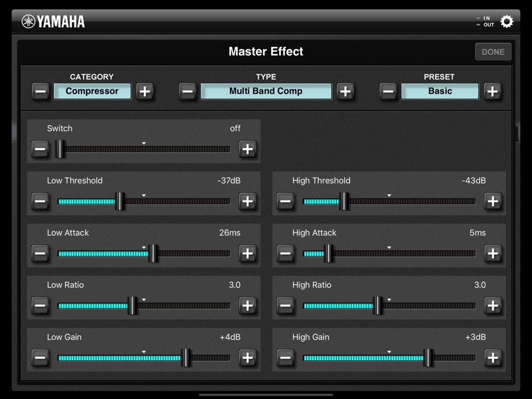The width and height of the screenshot is (532, 399).
Task: Open the Compressor category selector
Action: tap(92, 91)
